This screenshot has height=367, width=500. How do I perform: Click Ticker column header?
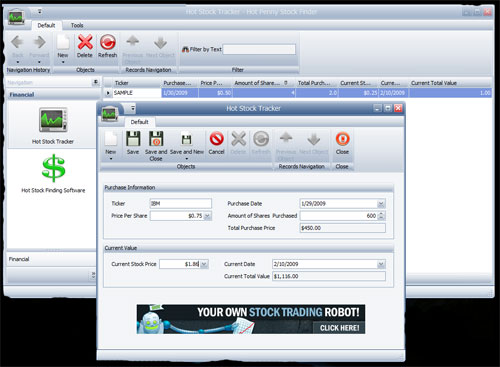(x=137, y=83)
